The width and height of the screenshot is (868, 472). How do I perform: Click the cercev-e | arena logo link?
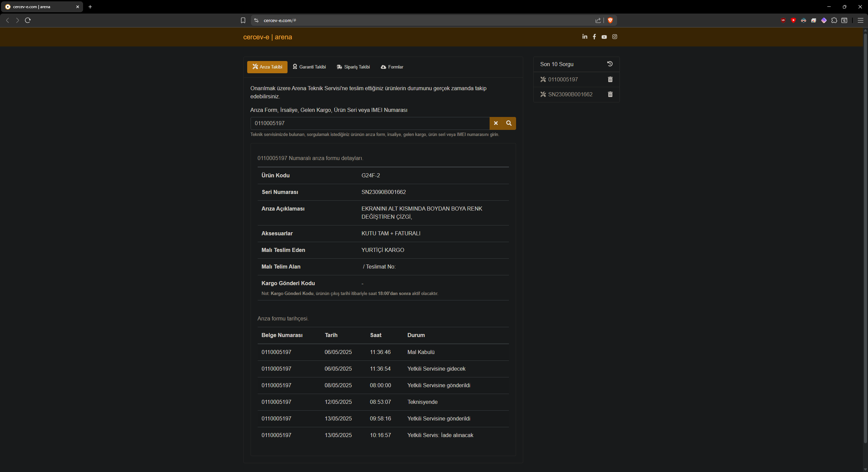tap(268, 37)
